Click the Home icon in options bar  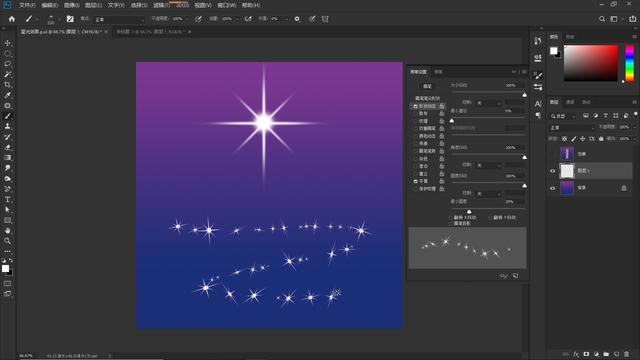(x=12, y=19)
